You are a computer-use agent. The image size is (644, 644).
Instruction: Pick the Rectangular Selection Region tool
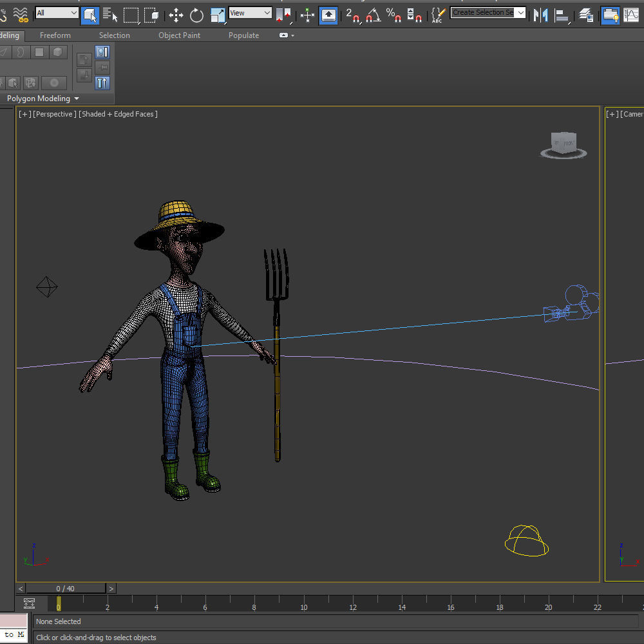click(x=131, y=15)
